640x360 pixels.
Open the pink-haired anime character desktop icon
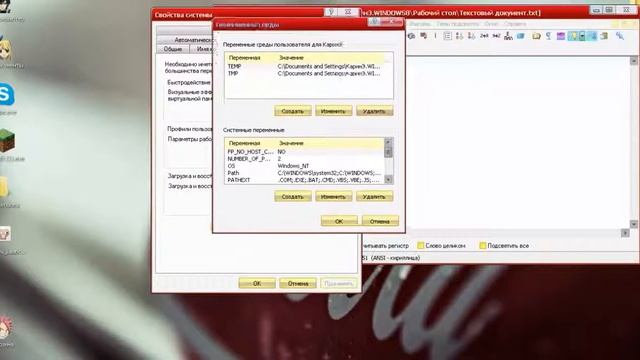(x=5, y=327)
